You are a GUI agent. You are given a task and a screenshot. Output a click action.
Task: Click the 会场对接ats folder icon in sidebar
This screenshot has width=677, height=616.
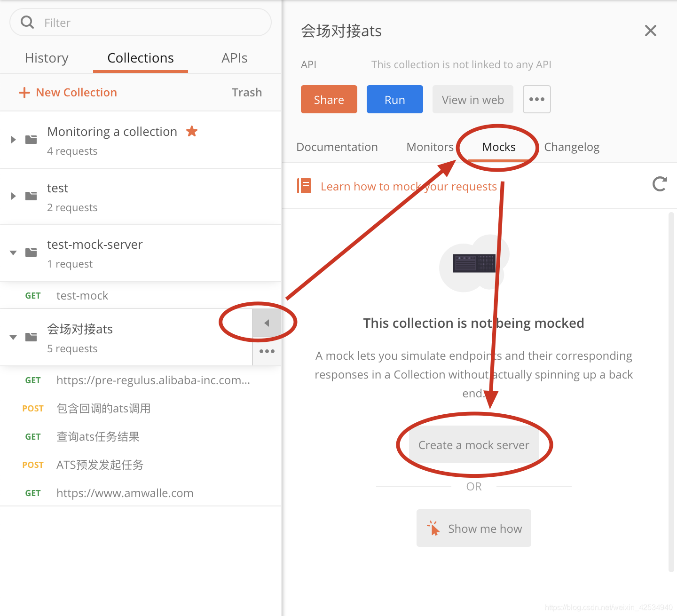31,337
